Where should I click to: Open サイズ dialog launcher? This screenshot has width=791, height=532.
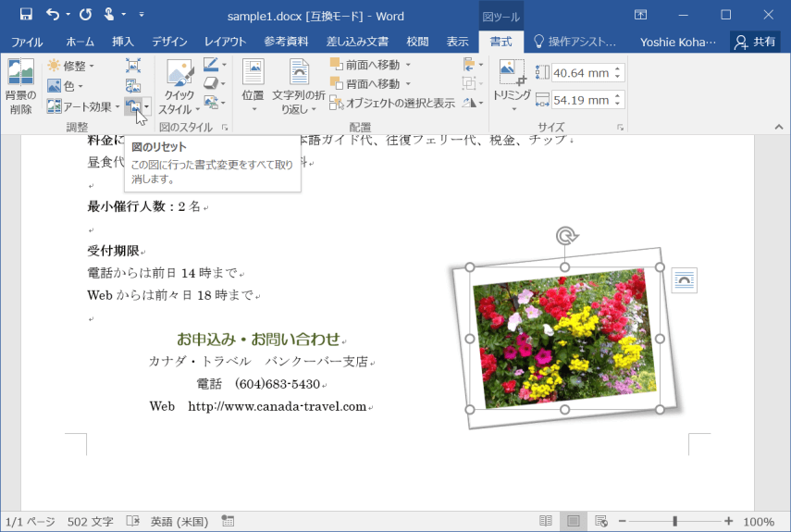pyautogui.click(x=620, y=128)
